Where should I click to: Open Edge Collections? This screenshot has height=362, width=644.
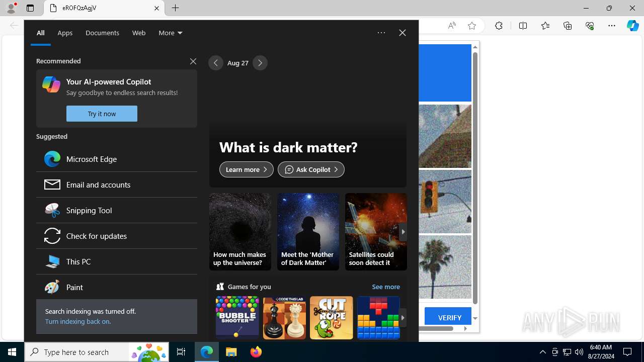point(568,26)
